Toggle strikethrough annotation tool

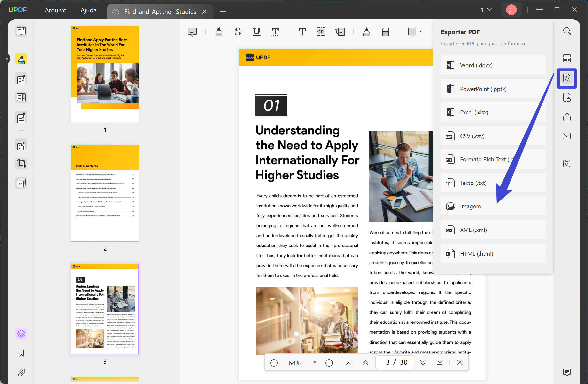tap(238, 32)
